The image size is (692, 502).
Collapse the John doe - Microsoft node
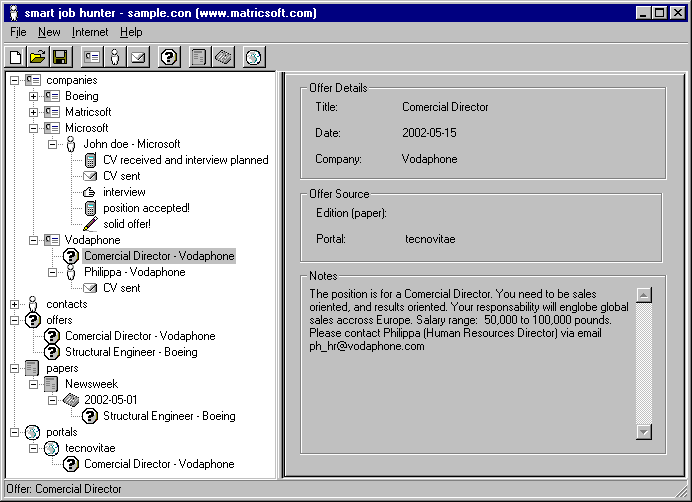coord(53,144)
